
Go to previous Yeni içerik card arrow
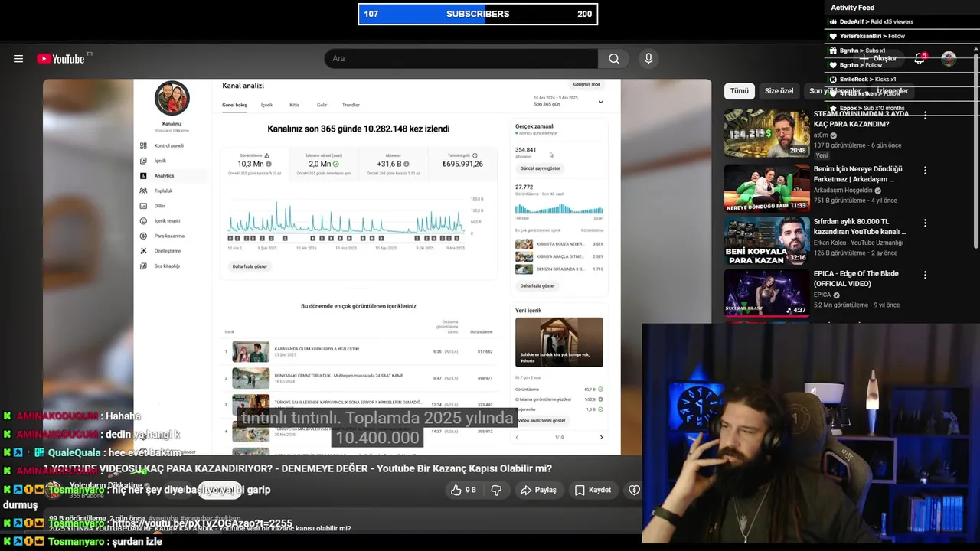(517, 437)
